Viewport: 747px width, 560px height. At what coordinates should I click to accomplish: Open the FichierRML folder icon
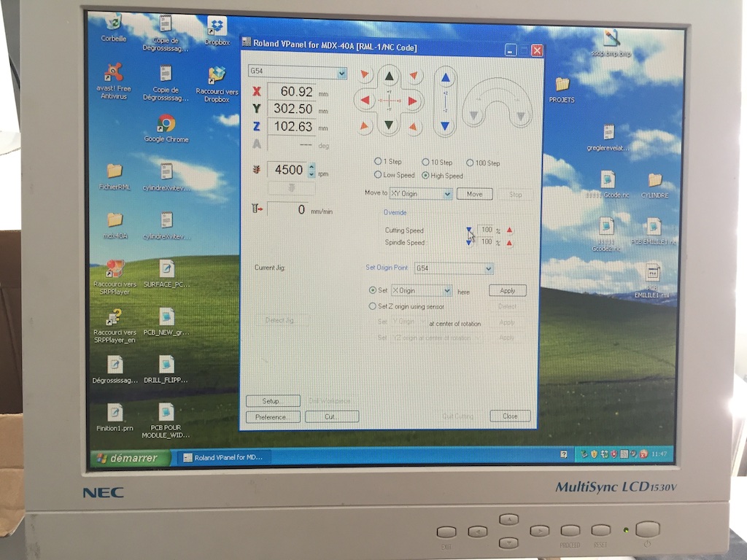click(115, 176)
